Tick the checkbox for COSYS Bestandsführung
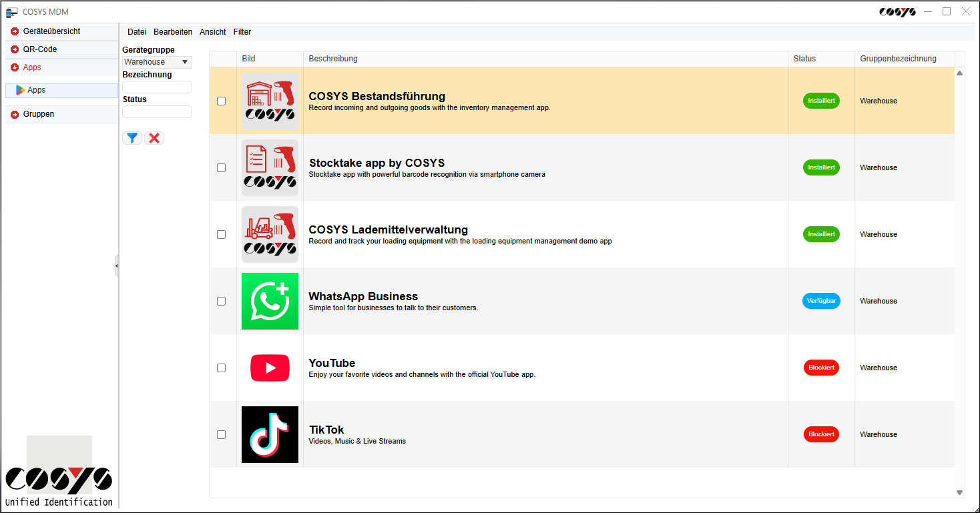Image resolution: width=980 pixels, height=513 pixels. click(x=222, y=101)
